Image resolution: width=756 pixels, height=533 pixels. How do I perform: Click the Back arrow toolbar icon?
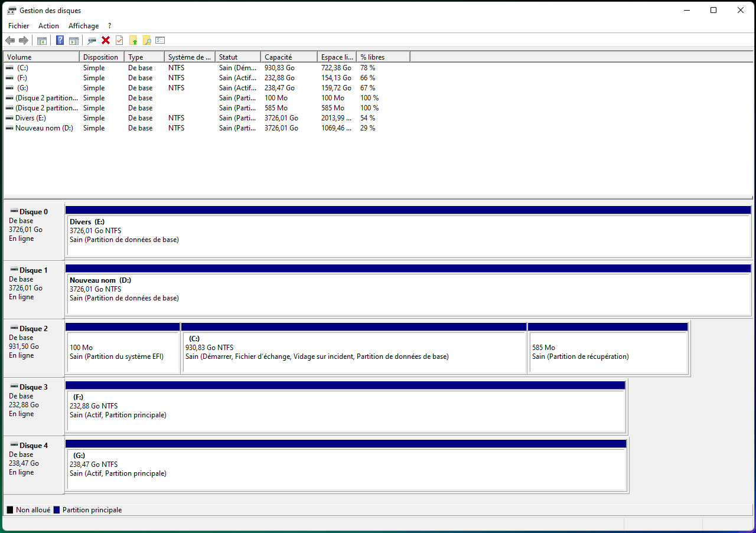coord(10,40)
